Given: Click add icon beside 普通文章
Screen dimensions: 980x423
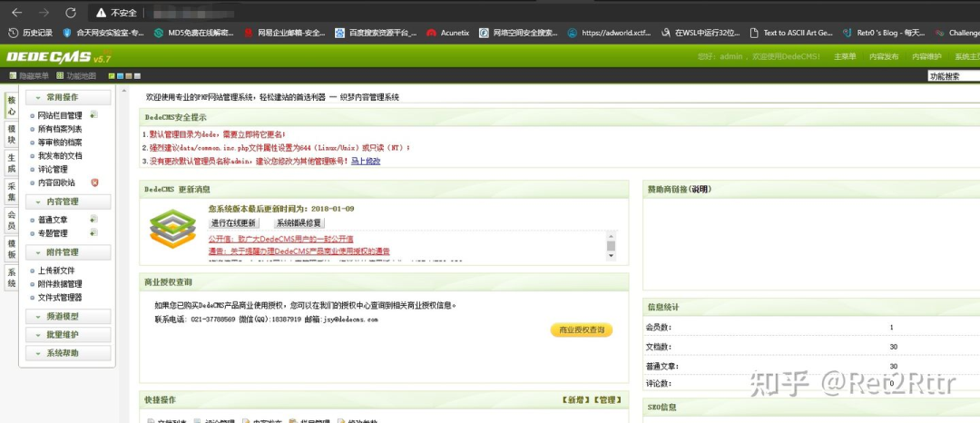Looking at the screenshot, I should (93, 220).
